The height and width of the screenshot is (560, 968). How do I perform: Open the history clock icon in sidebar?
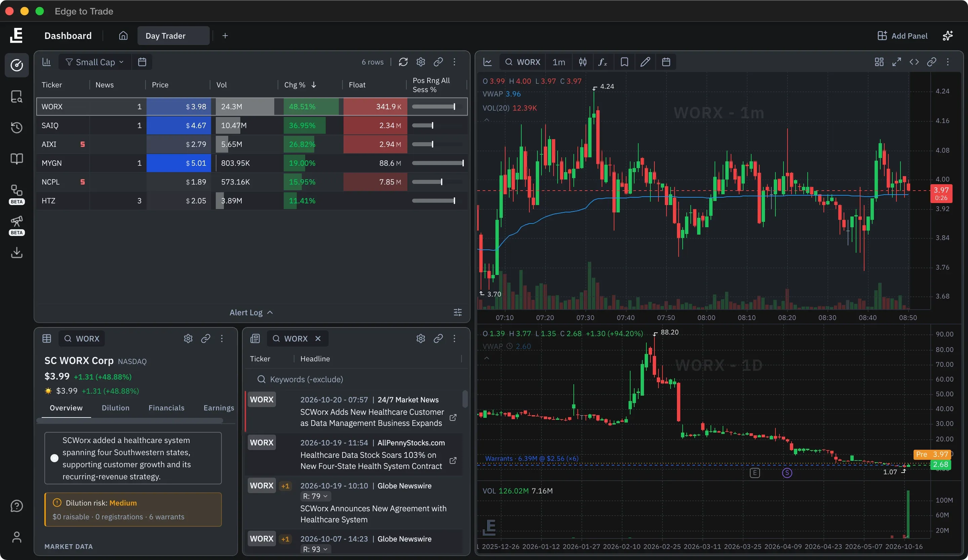click(x=16, y=127)
